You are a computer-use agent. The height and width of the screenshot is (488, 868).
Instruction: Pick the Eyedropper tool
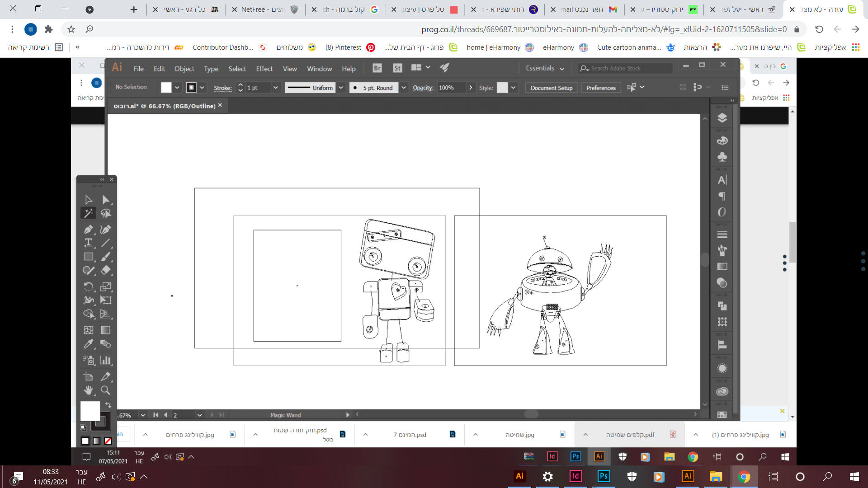point(88,344)
